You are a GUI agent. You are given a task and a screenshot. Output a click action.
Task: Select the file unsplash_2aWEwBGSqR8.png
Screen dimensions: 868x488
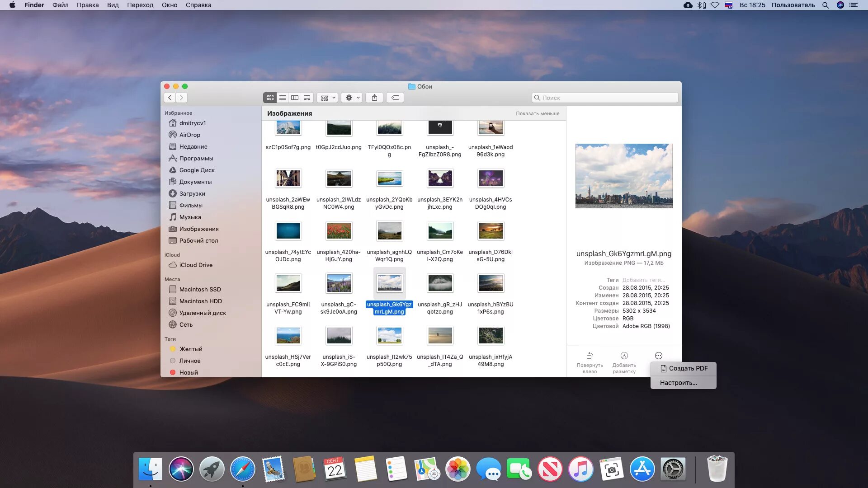[x=288, y=190]
